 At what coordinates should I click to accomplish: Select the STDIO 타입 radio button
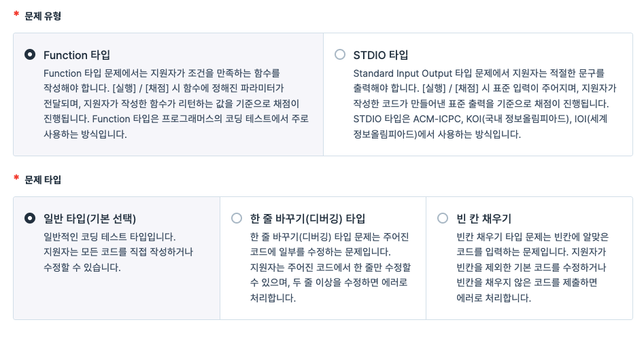click(339, 54)
